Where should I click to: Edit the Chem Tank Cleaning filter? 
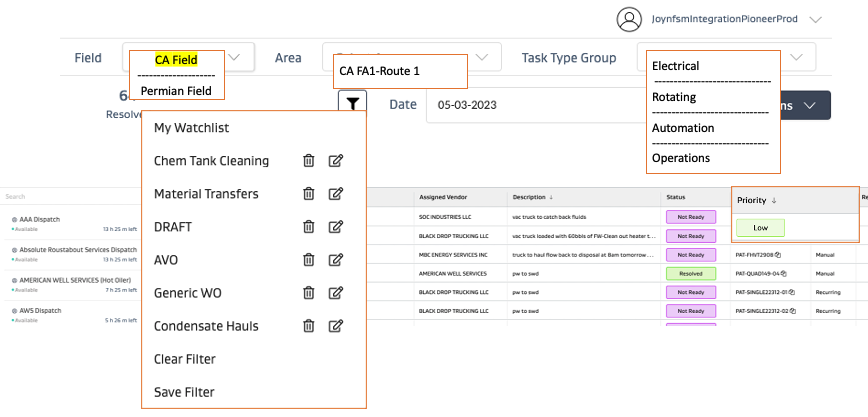click(336, 161)
